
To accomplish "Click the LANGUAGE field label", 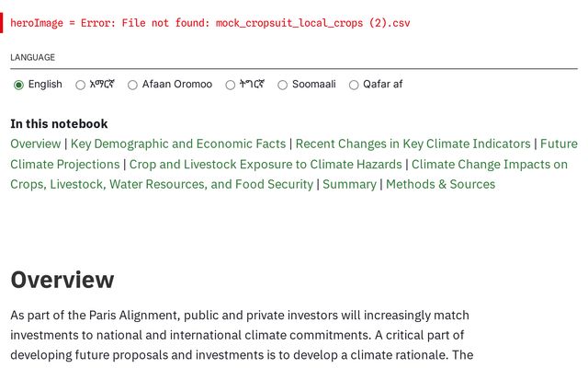I will (x=32, y=57).
